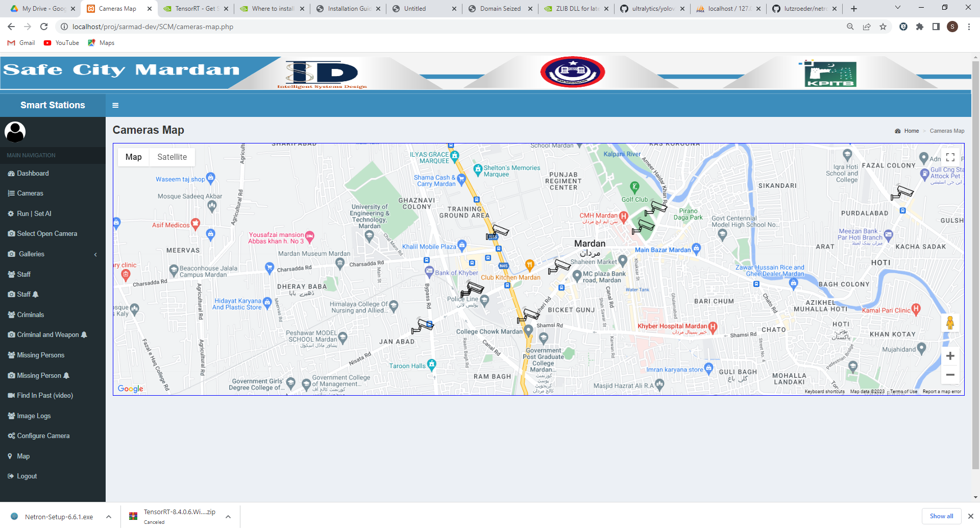This screenshot has height=531, width=980.
Task: Open TensorRT zip download options chevron
Action: tap(228, 517)
